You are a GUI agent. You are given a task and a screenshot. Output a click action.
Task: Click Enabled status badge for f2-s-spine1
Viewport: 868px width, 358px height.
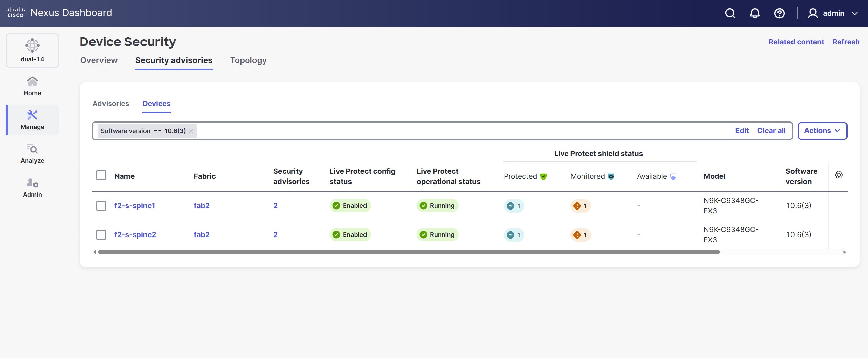350,205
